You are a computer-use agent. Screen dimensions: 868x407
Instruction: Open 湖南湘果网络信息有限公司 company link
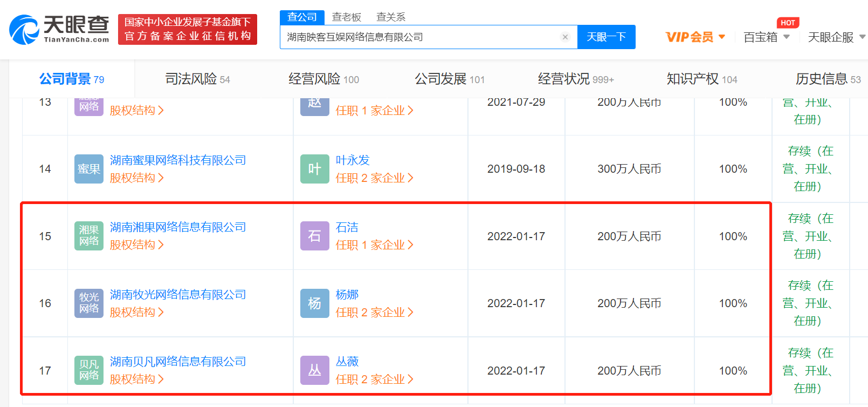[x=178, y=227]
